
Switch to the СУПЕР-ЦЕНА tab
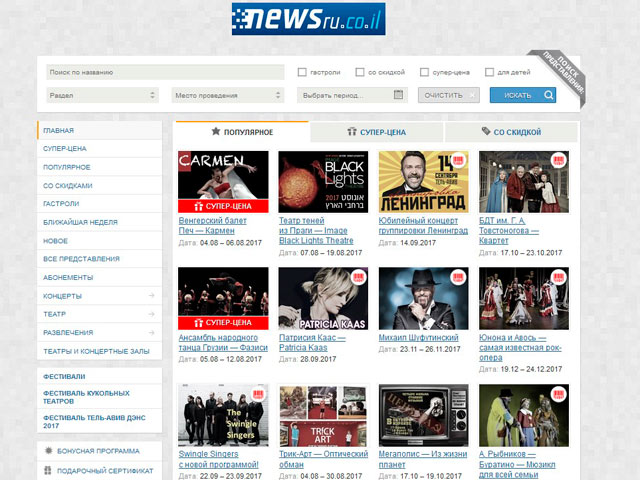click(x=377, y=132)
